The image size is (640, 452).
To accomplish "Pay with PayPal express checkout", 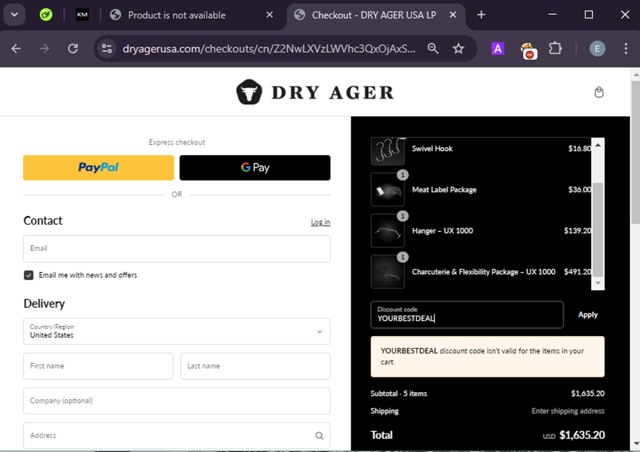I will [98, 167].
